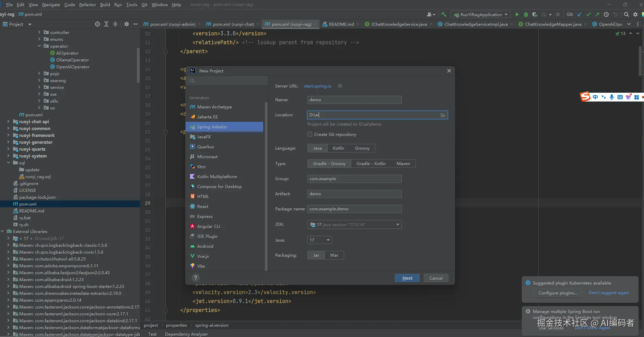Enable Create Git repository checkbox
Viewport: 644px width, 337px height.
point(310,135)
